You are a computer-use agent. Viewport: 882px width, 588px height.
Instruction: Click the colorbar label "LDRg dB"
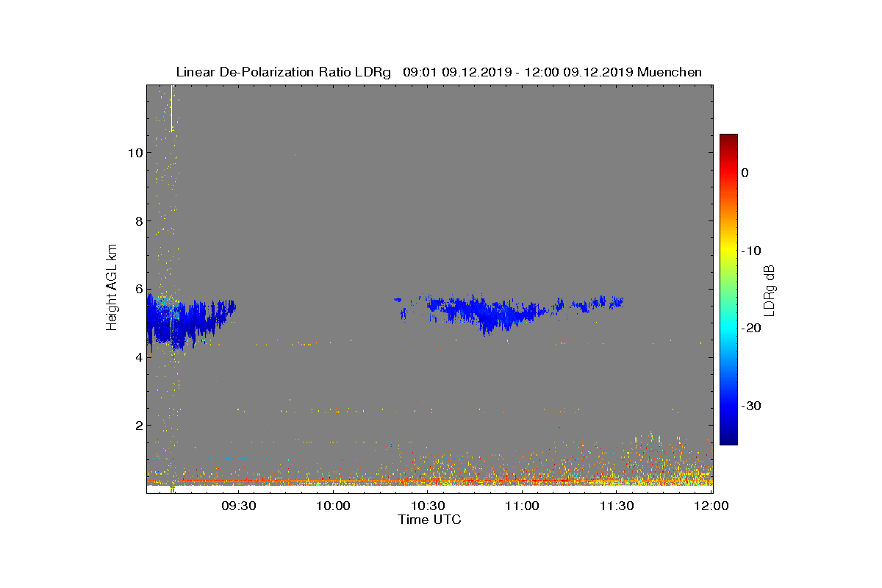[x=769, y=290]
